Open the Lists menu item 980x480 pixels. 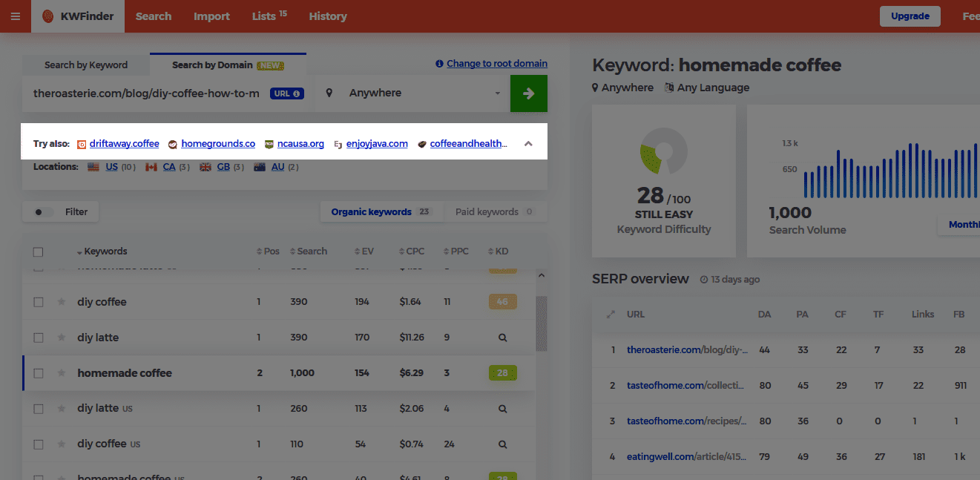269,16
